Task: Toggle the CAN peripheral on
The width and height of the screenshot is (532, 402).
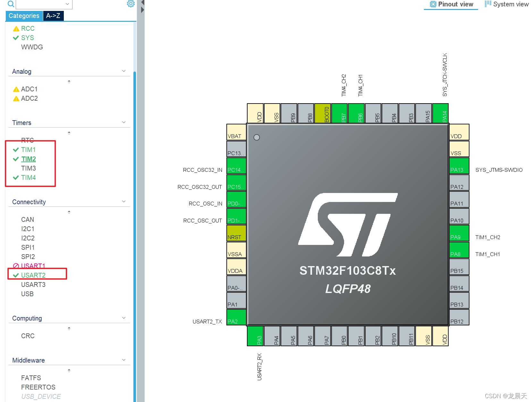Action: [x=28, y=219]
